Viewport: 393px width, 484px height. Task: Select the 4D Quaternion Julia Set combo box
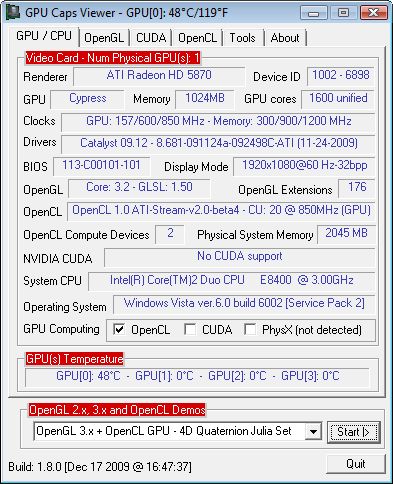tap(178, 432)
